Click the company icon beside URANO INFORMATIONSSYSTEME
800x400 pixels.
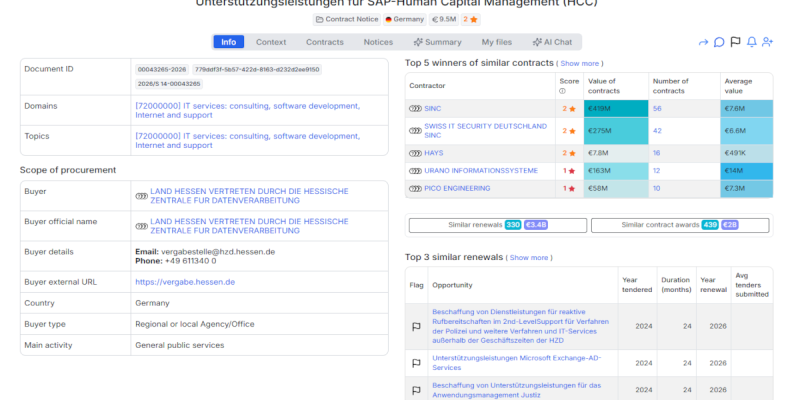415,171
